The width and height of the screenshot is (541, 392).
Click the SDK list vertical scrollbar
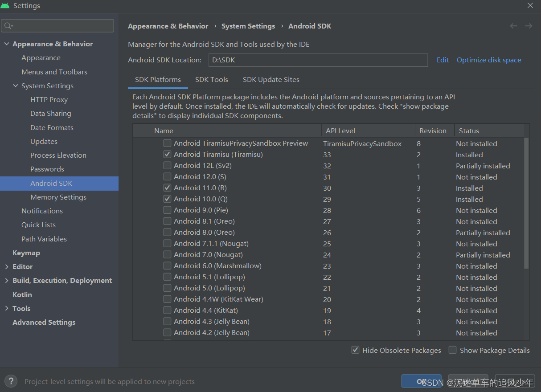(526, 203)
